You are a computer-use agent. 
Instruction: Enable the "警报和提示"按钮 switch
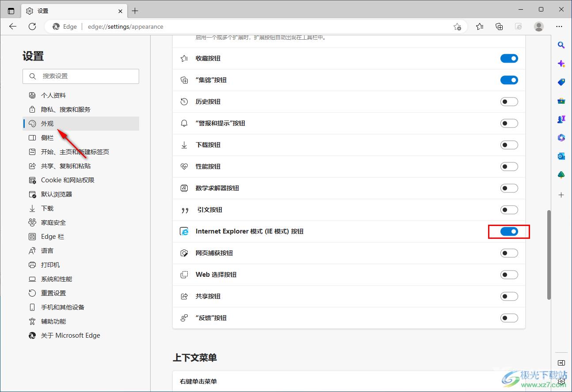tap(509, 123)
